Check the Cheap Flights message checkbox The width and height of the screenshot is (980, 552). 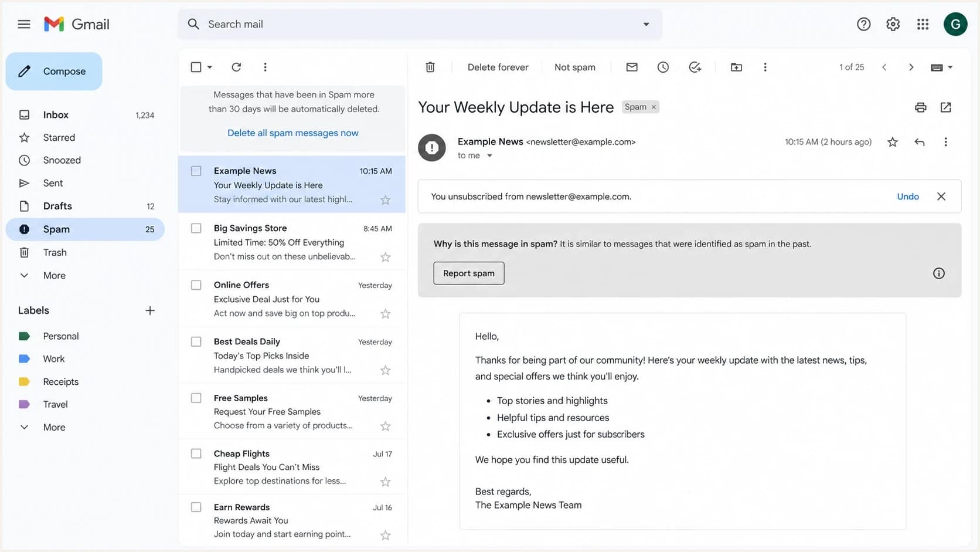(196, 453)
